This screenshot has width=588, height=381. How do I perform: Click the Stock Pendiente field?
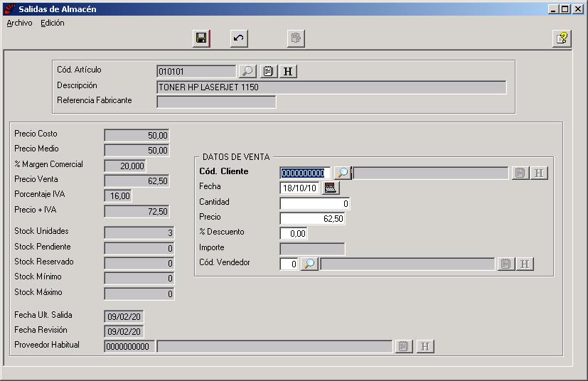click(x=139, y=248)
